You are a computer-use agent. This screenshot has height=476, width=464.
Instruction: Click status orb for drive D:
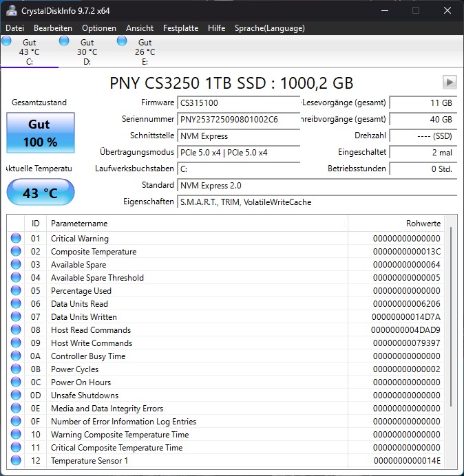tap(65, 41)
